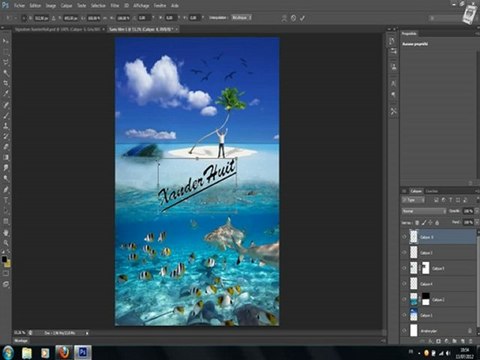Viewport: 480px width, 360px height.
Task: Switch to the Signature XanderHuit.psd document tab
Action: (x=57, y=29)
